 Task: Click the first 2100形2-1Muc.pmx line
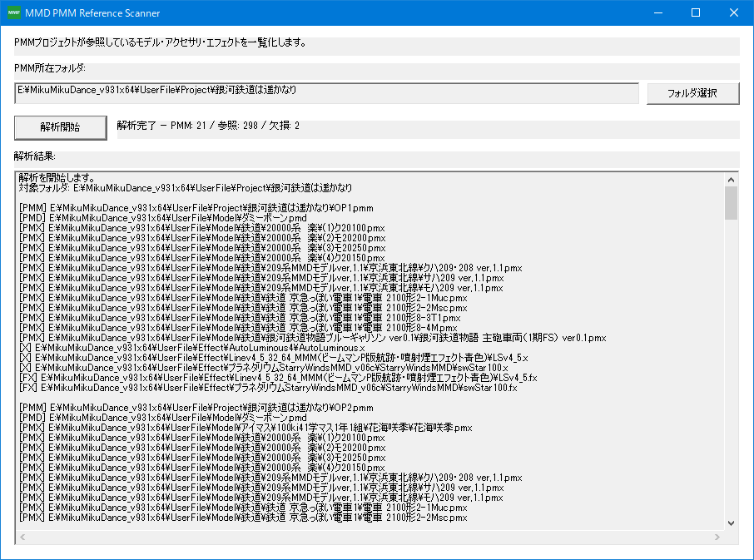pyautogui.click(x=243, y=298)
